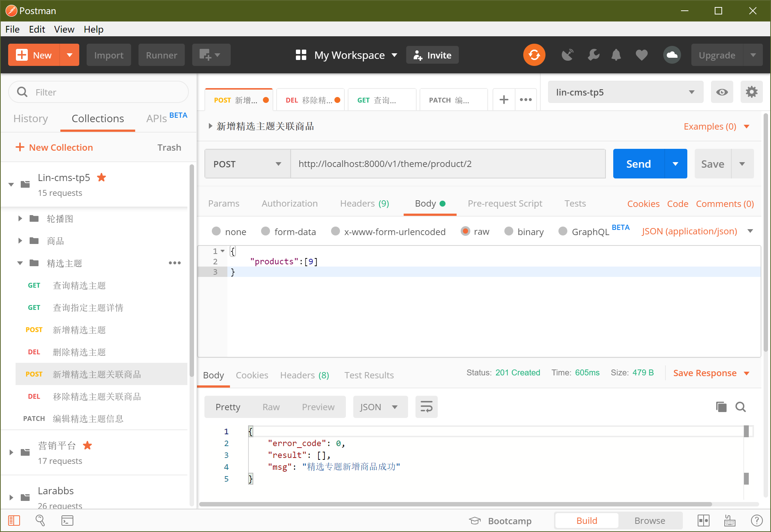This screenshot has height=532, width=771.
Task: Toggle line wrap icon in response
Action: point(426,407)
